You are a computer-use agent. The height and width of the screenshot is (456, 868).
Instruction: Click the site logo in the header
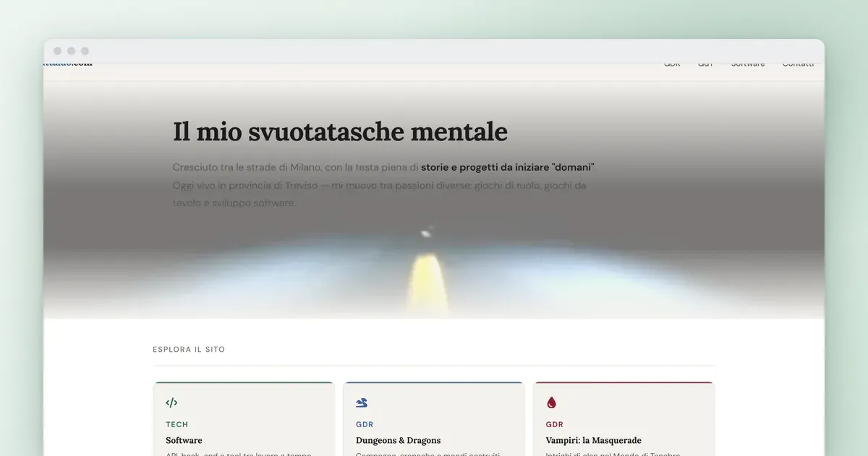click(68, 64)
